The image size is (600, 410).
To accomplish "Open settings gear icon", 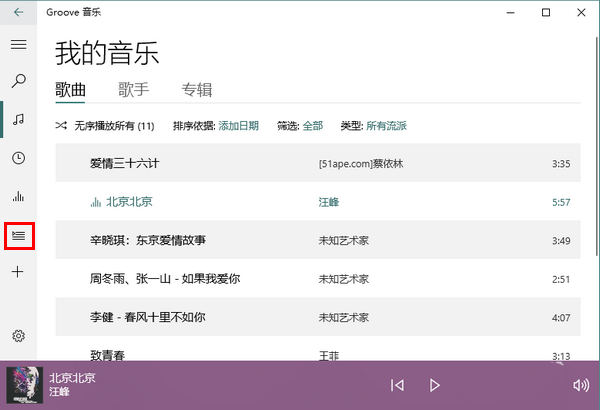I will pyautogui.click(x=18, y=336).
